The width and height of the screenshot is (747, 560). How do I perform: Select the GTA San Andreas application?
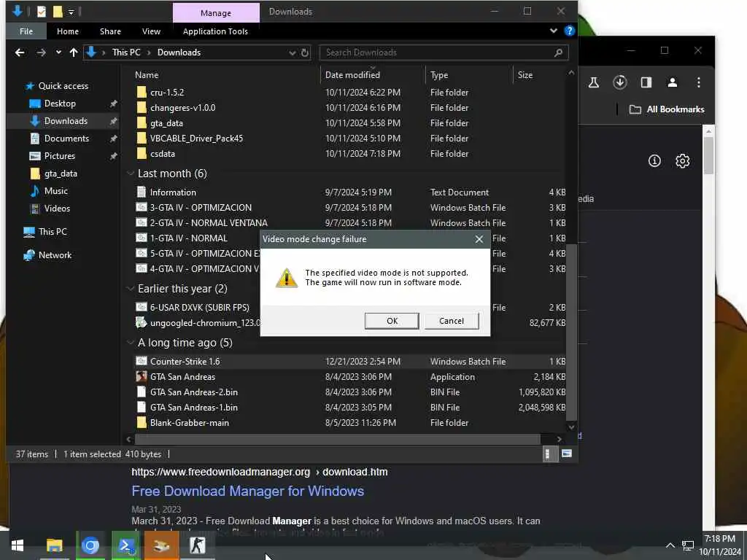[x=182, y=377]
